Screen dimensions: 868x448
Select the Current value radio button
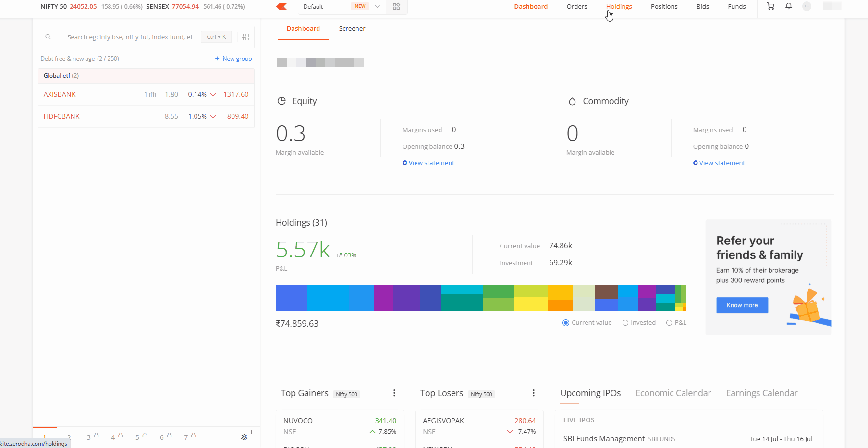(566, 323)
